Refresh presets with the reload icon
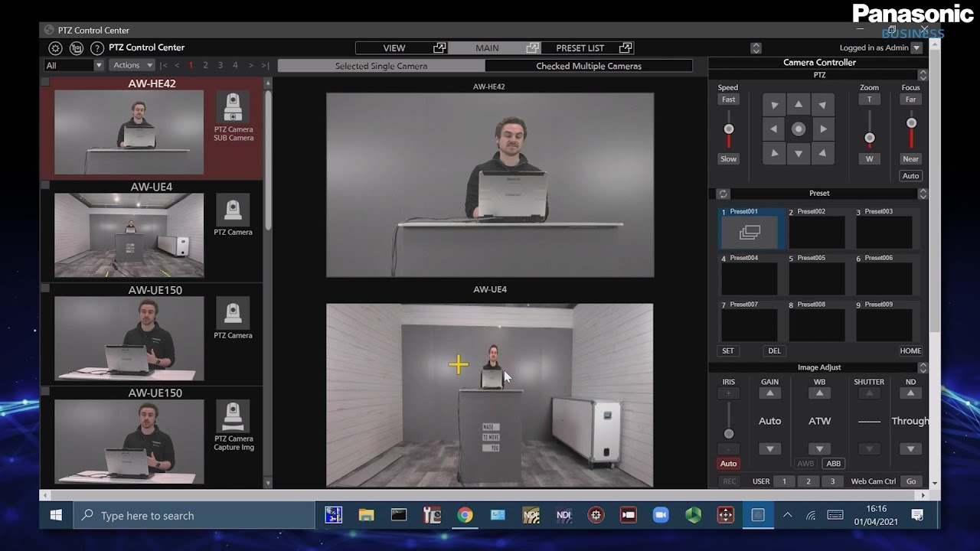 (723, 194)
